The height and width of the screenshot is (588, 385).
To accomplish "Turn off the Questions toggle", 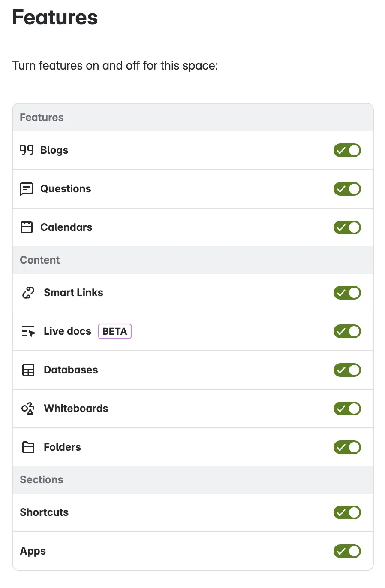I will (x=347, y=189).
